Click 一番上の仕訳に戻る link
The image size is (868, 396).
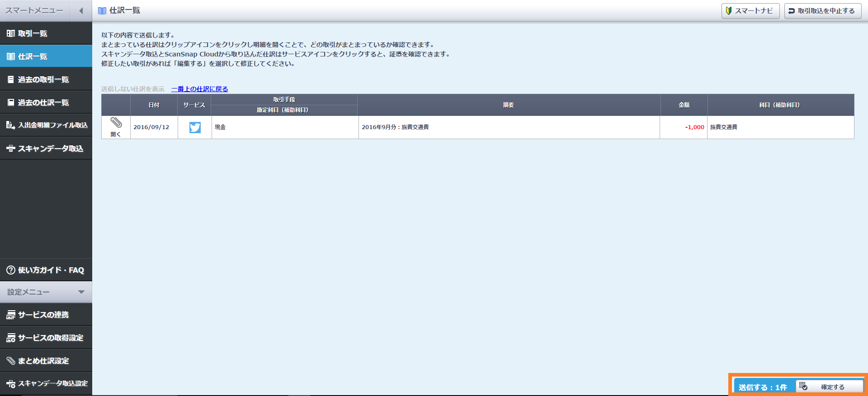pos(199,89)
